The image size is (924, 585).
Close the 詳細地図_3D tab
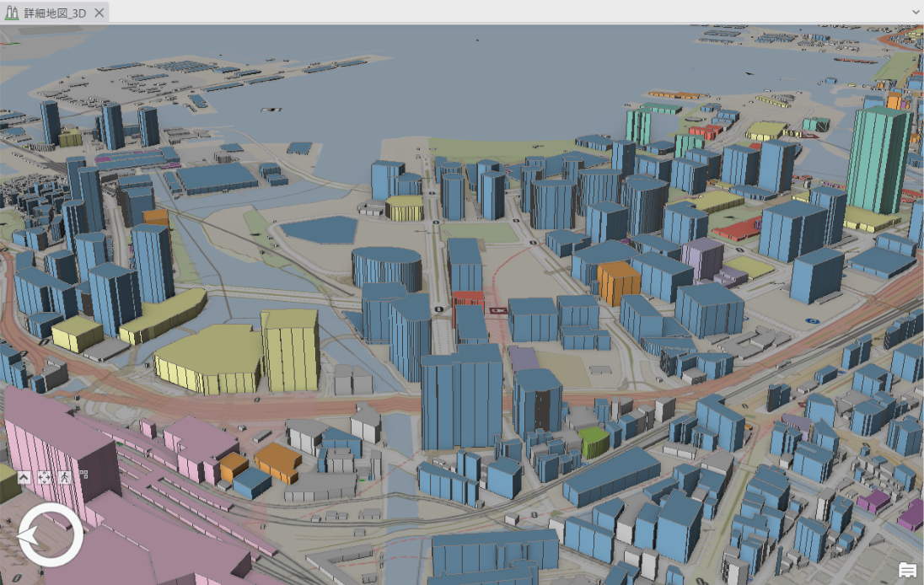coord(99,13)
